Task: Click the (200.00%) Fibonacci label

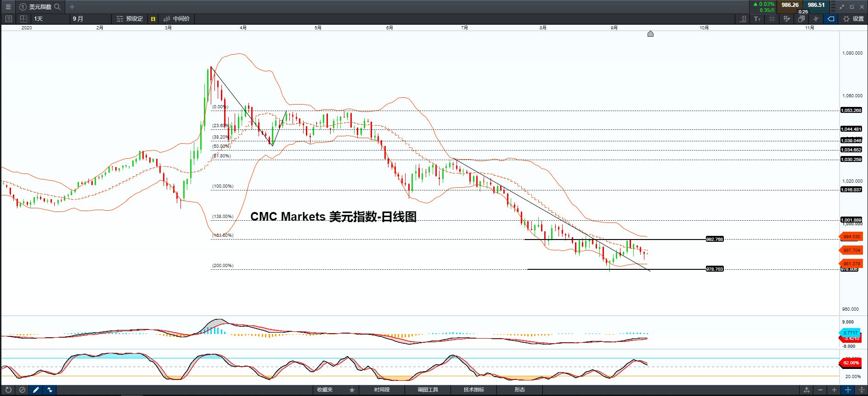Action: 223,266
